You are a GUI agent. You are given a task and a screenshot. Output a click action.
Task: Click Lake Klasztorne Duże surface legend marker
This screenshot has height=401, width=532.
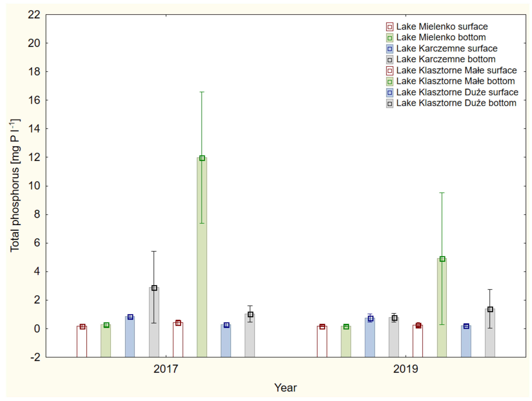pos(390,93)
